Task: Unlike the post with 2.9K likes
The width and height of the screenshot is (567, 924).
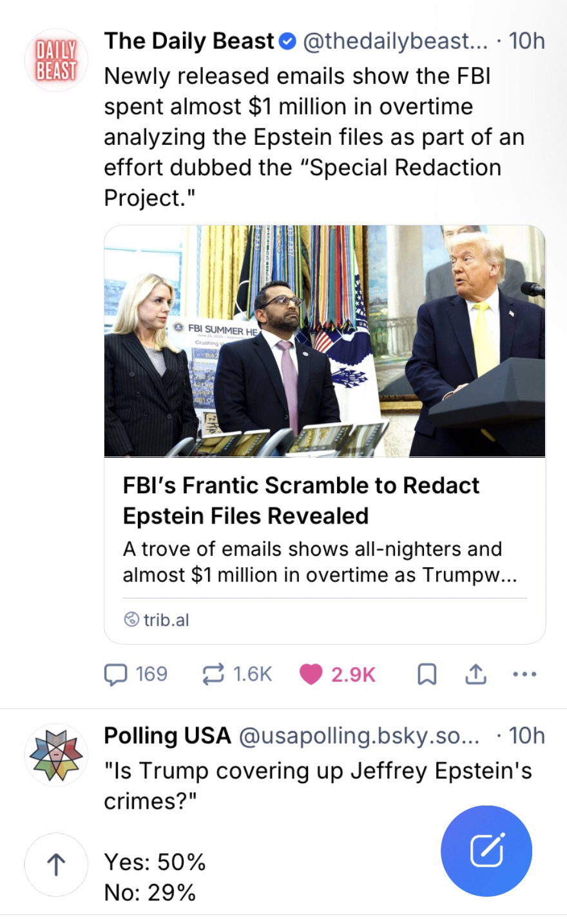Action: point(312,674)
